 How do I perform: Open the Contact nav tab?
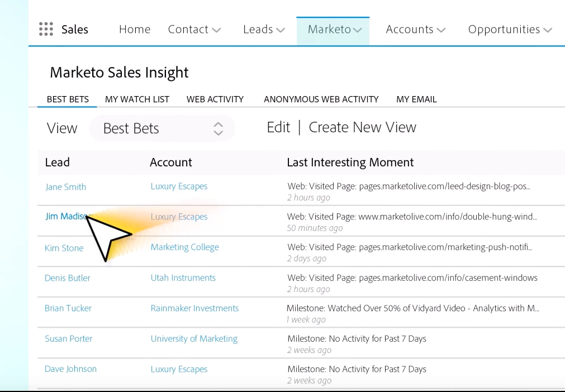click(x=188, y=29)
